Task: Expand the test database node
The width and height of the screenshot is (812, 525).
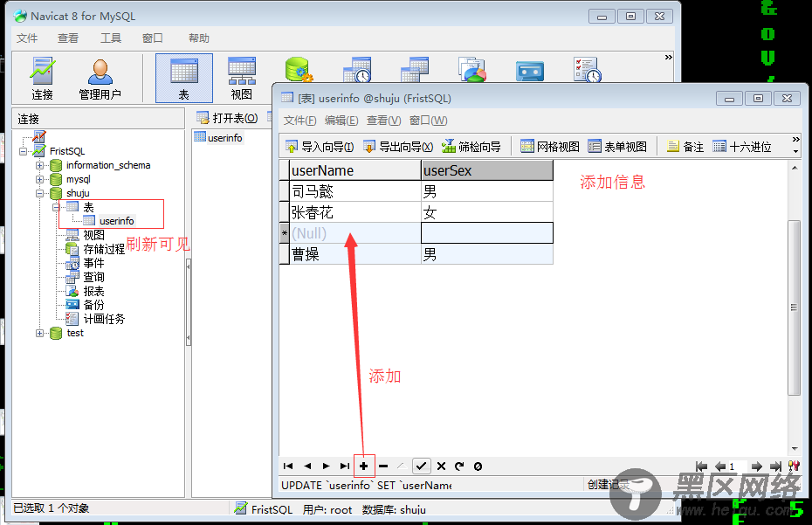Action: tap(39, 333)
